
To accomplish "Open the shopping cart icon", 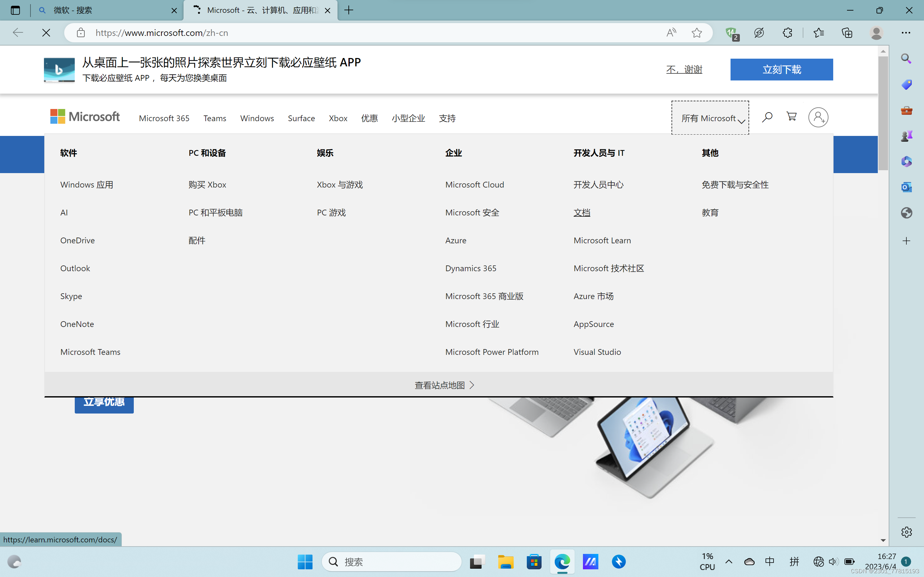I will (x=791, y=116).
